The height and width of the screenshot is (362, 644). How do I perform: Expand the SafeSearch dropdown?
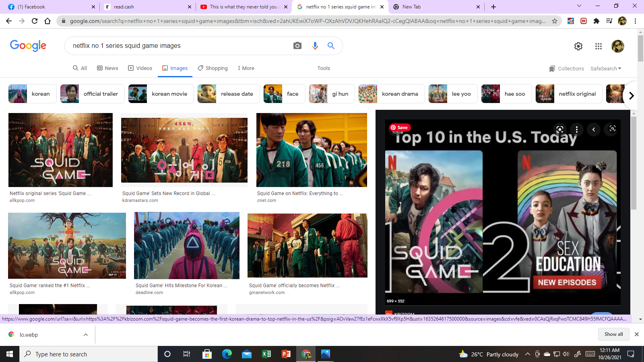pos(606,68)
